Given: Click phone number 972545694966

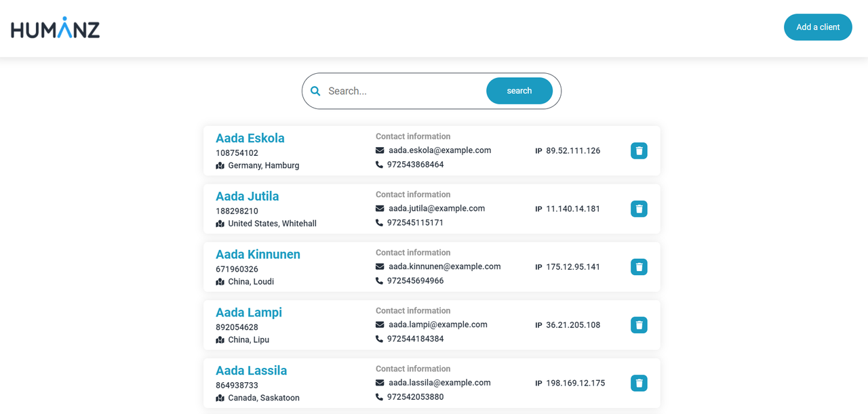Looking at the screenshot, I should 416,281.
